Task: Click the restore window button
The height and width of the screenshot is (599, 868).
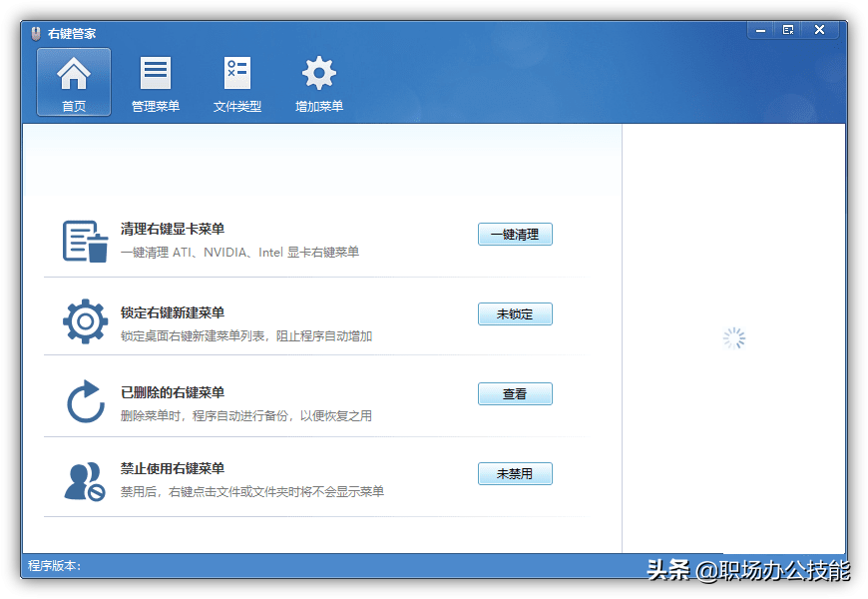Action: click(787, 29)
